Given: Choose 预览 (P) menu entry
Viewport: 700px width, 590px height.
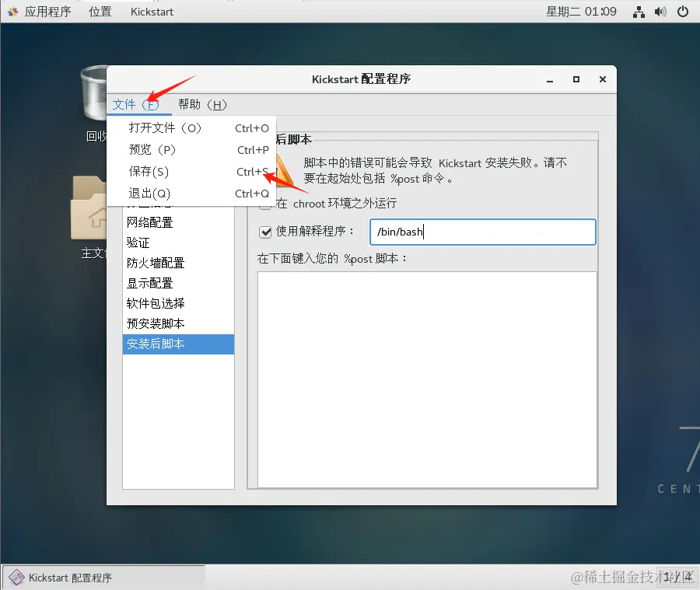Looking at the screenshot, I should (191, 150).
